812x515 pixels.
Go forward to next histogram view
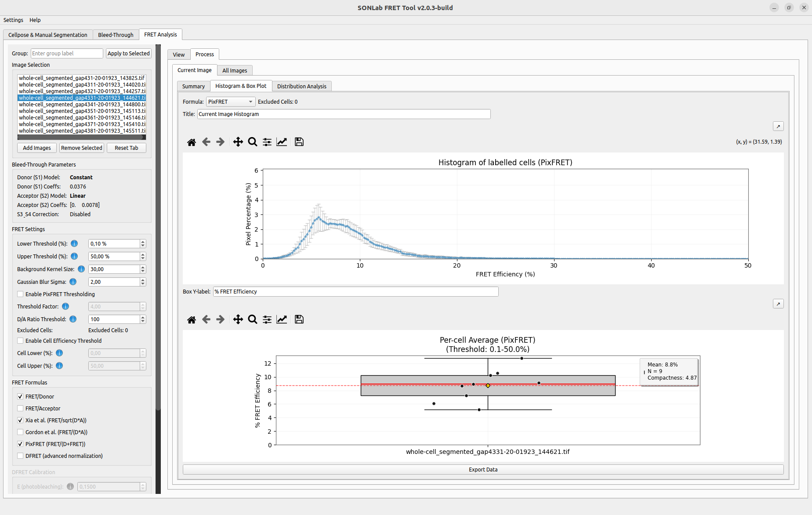221,142
